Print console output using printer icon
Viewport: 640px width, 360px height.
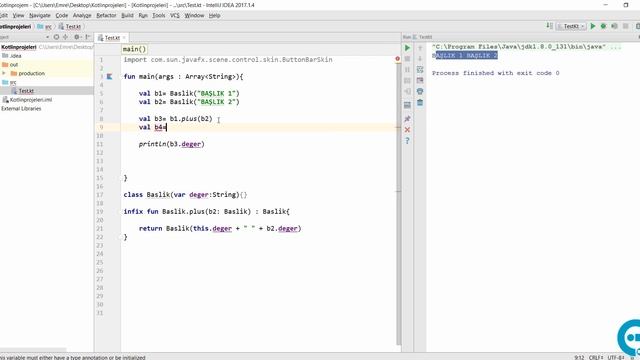coord(420,91)
